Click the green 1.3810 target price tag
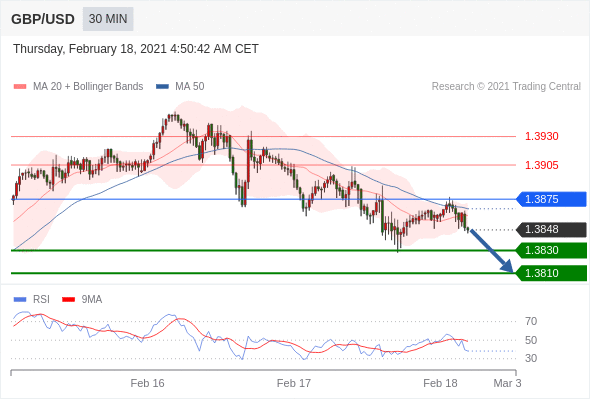The image size is (590, 400). click(551, 273)
